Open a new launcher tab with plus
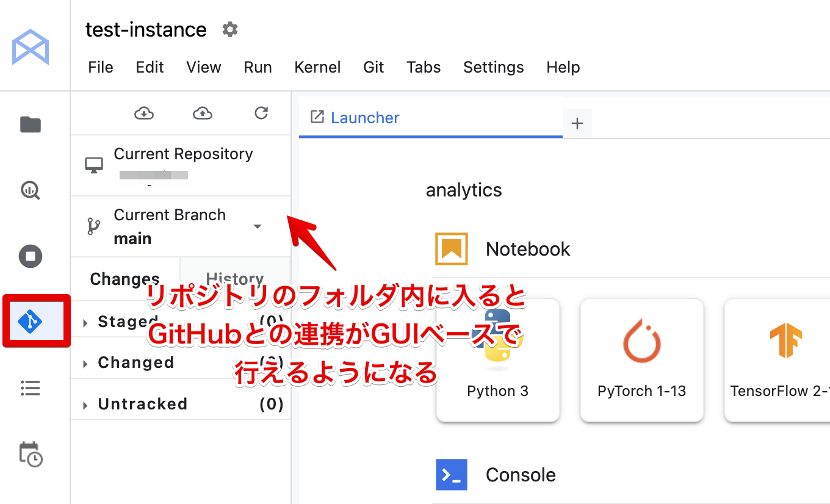Viewport: 830px width, 504px height. [577, 124]
